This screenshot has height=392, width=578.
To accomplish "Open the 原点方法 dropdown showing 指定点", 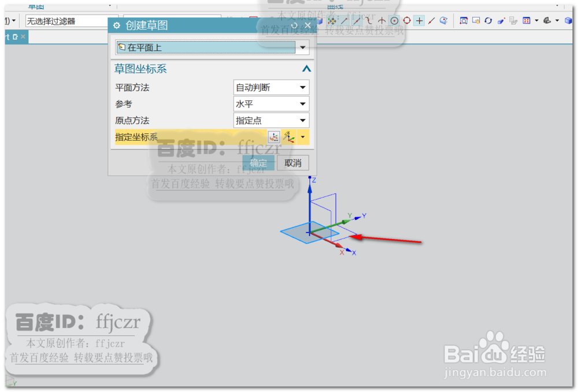I will (x=303, y=120).
